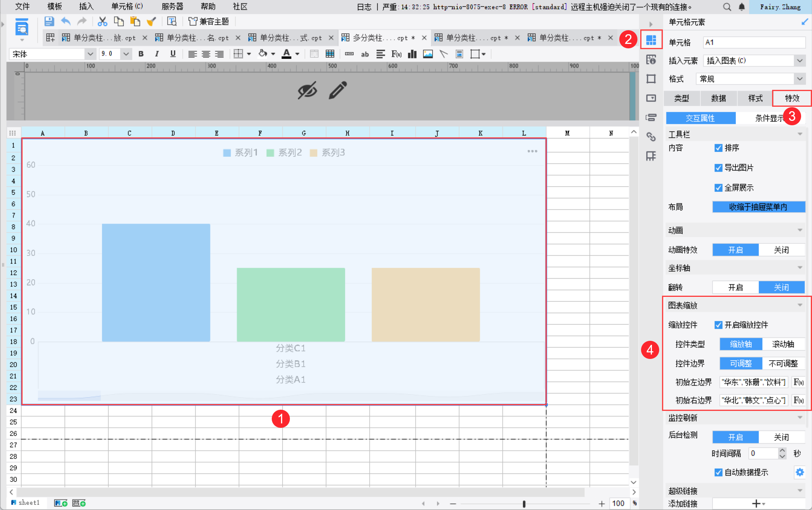Collapse the 图表缩放 section
812x510 pixels.
pyautogui.click(x=800, y=305)
